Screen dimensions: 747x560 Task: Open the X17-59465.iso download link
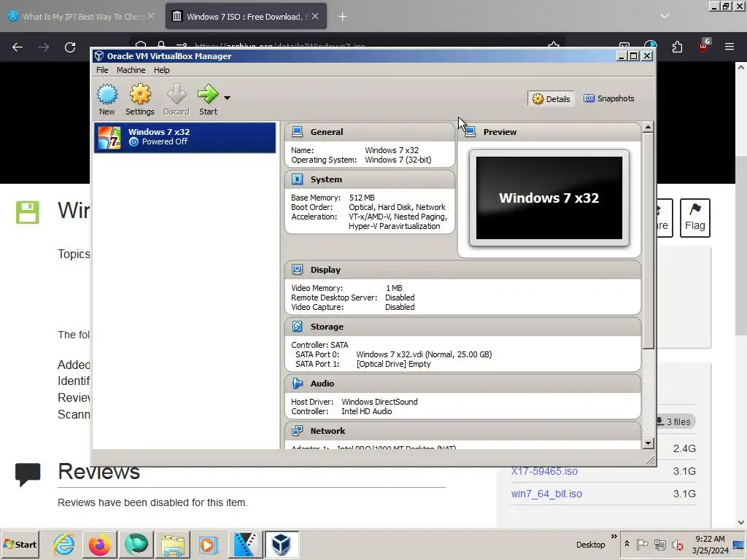pyautogui.click(x=544, y=471)
